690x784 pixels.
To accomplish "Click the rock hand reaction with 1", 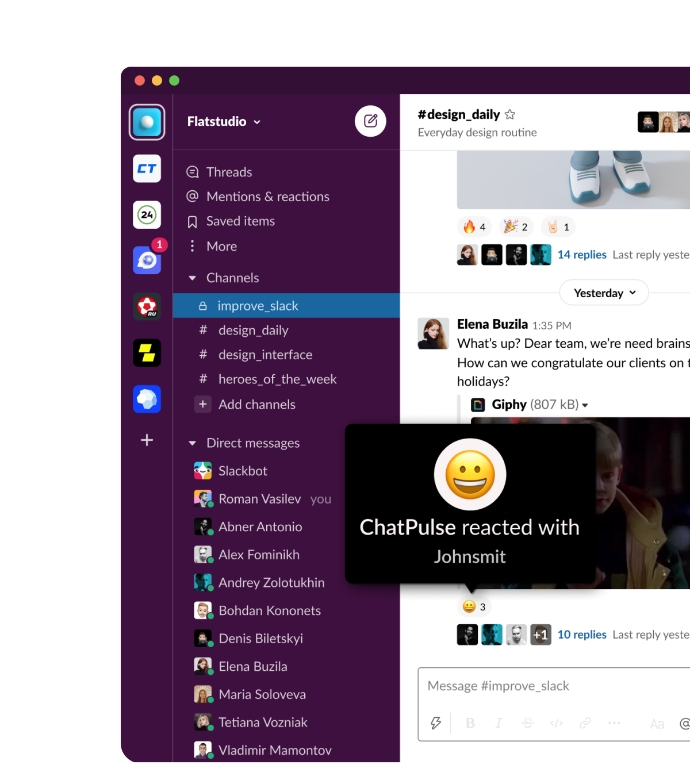I will point(558,227).
